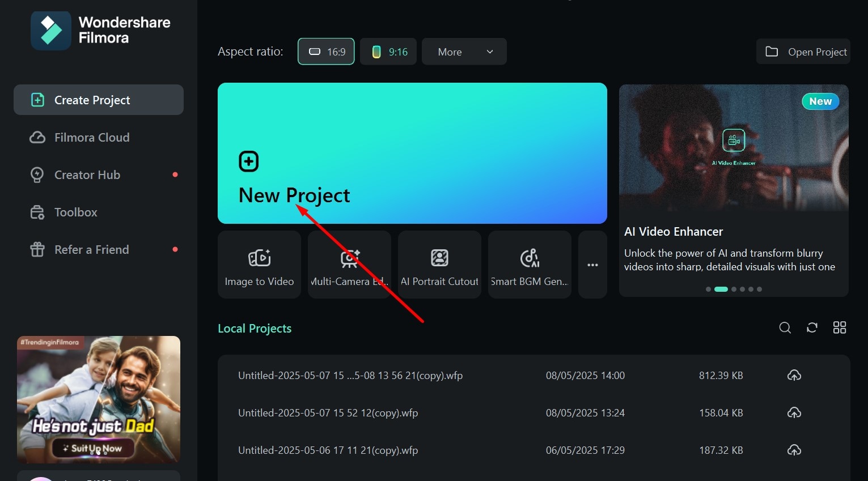This screenshot has height=481, width=868.
Task: Click the Create Project plus-document icon
Action: (x=37, y=100)
